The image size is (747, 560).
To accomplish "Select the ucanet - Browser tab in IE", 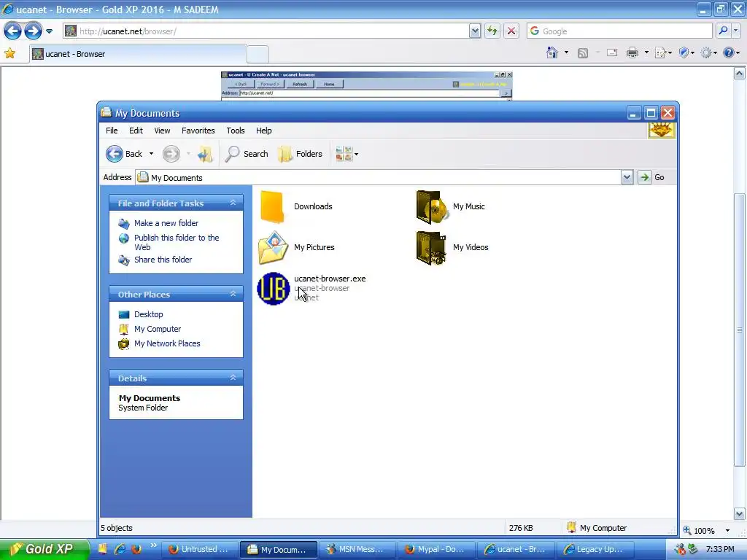I will tap(138, 54).
